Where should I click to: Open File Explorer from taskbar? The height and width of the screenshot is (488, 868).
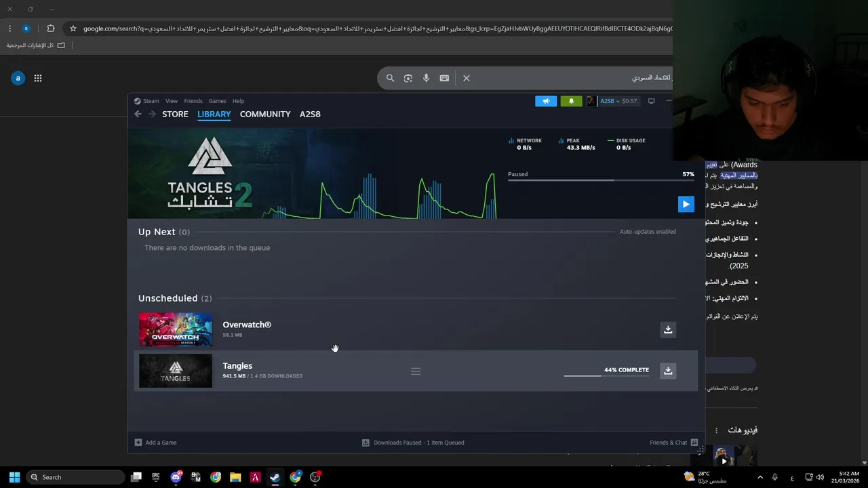pyautogui.click(x=235, y=477)
